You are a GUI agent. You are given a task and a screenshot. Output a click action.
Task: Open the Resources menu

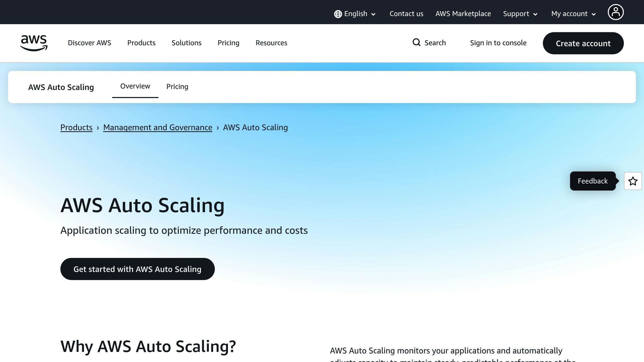(271, 43)
